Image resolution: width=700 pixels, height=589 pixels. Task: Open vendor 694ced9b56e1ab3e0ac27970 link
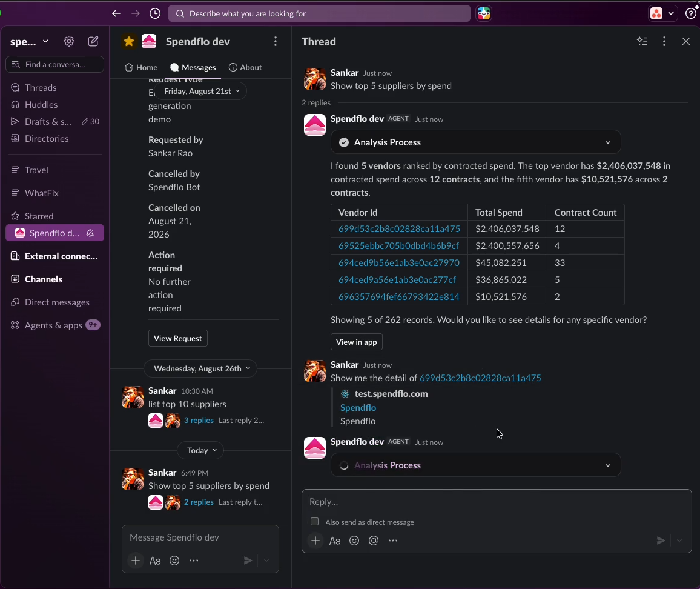point(398,263)
